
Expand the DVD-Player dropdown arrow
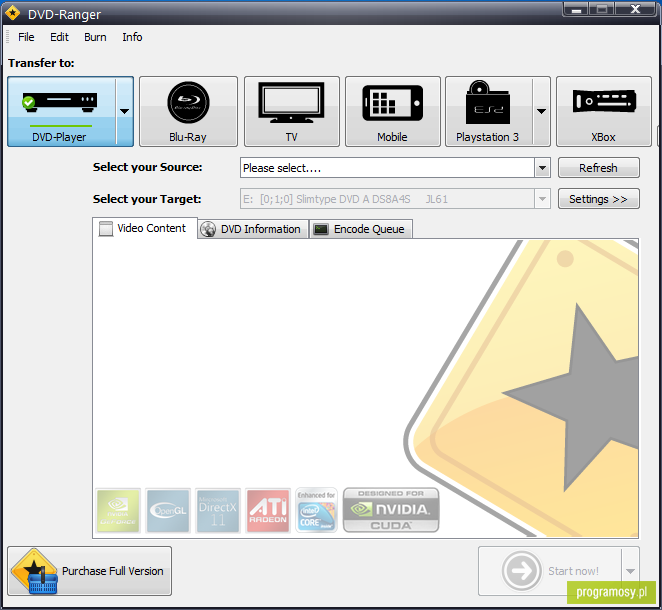(125, 111)
